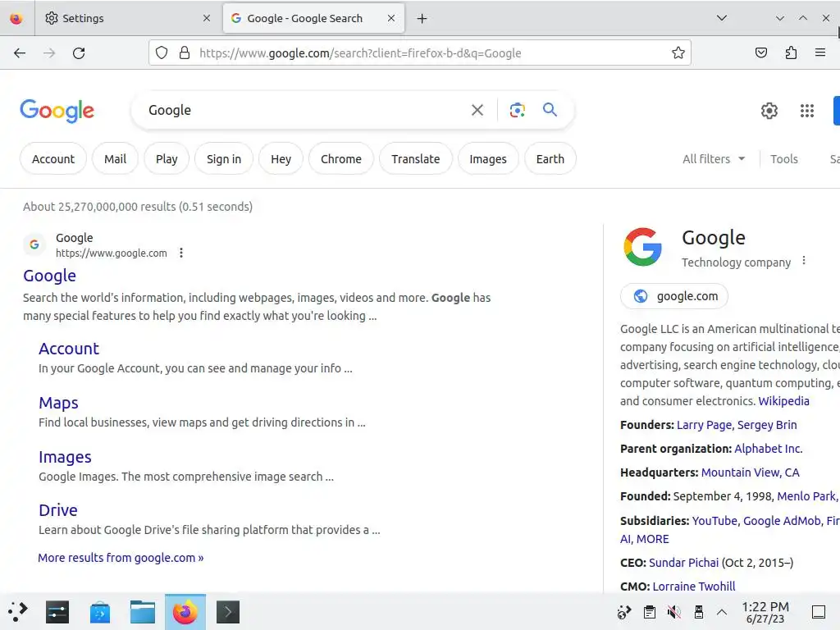Switch to the Settings tab
This screenshot has height=630, width=840.
coord(127,18)
